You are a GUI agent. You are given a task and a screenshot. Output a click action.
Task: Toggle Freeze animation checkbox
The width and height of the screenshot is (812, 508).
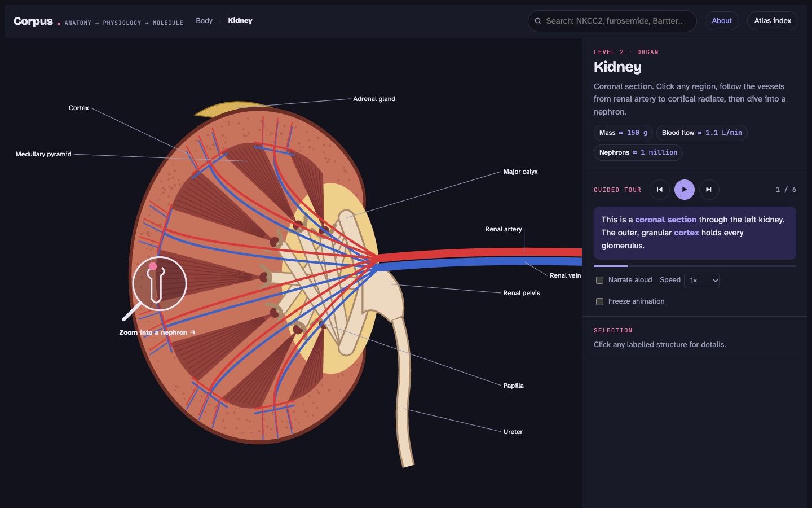tap(599, 301)
